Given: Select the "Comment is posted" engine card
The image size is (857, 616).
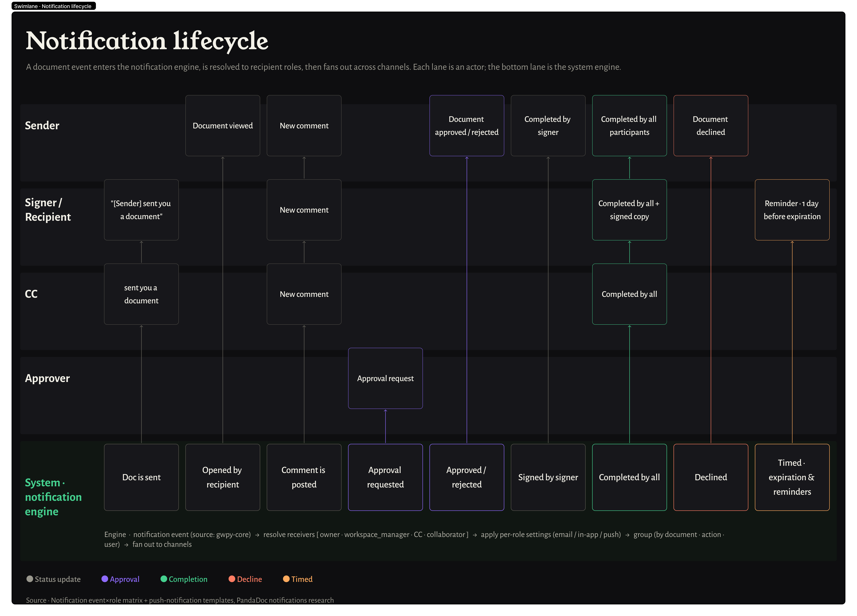Looking at the screenshot, I should 304,477.
